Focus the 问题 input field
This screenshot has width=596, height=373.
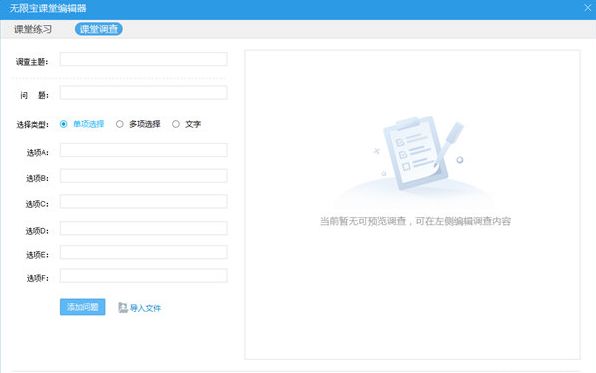pyautogui.click(x=144, y=93)
